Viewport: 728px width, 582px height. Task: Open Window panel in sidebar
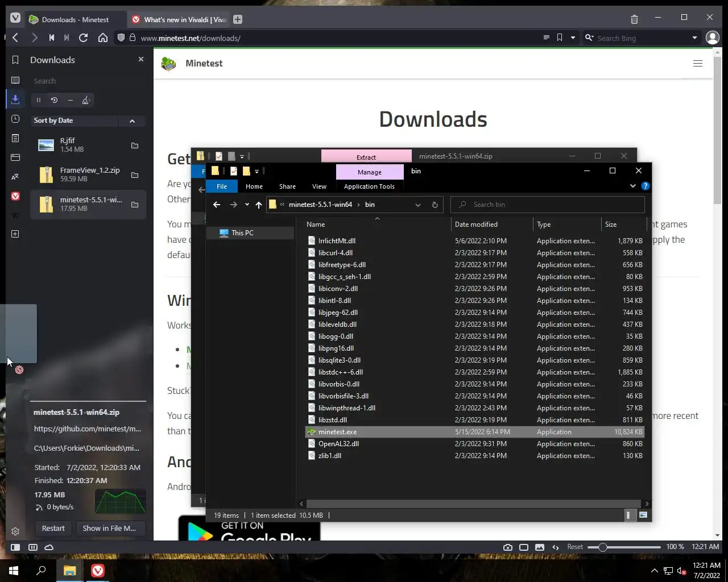tap(15, 157)
